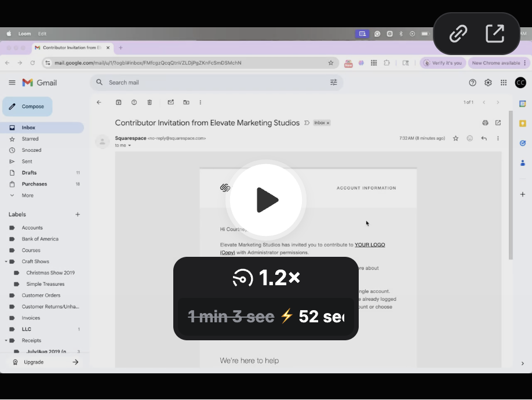Viewport: 532px width, 400px height.
Task: Mark email as unread
Action: coord(170,103)
